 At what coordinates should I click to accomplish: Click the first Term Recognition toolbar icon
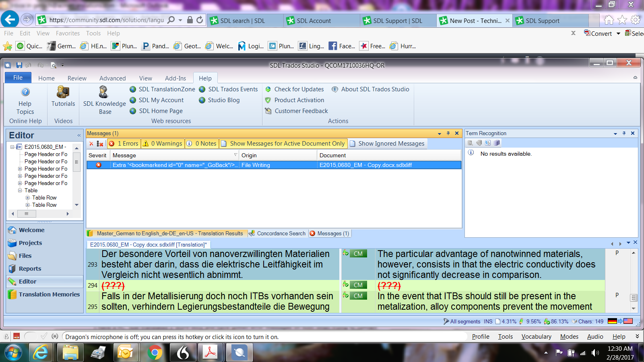pyautogui.click(x=470, y=143)
